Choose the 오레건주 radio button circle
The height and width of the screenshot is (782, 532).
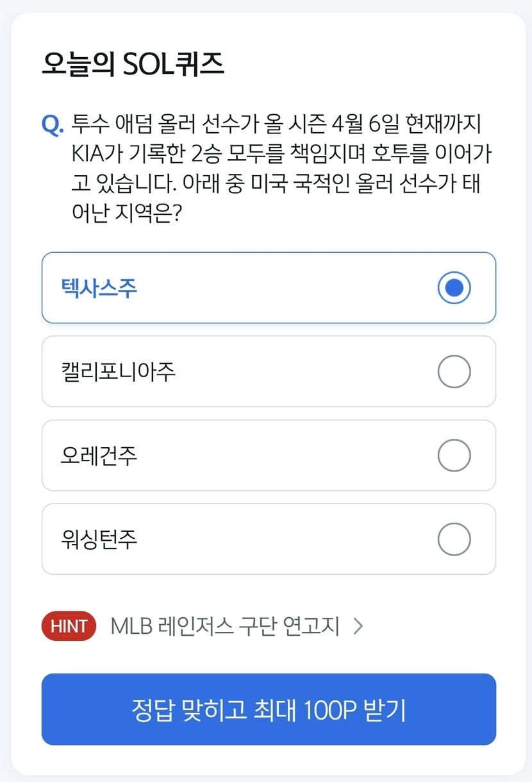(454, 455)
